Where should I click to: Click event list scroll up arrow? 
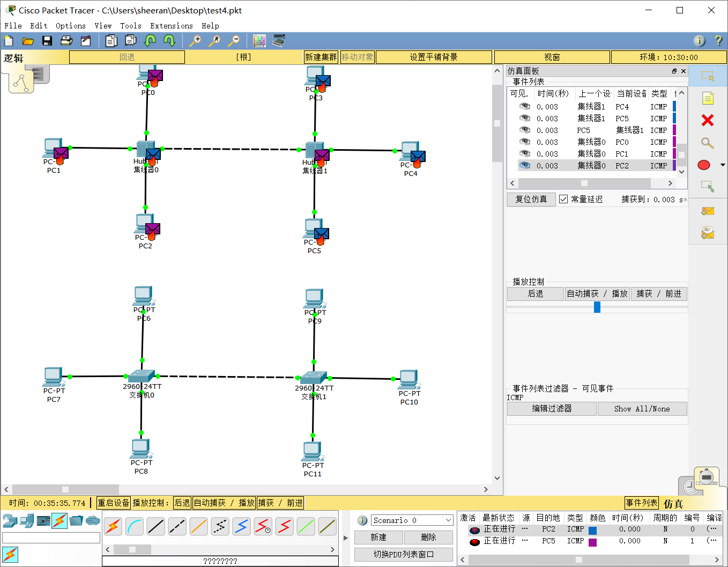pos(681,93)
